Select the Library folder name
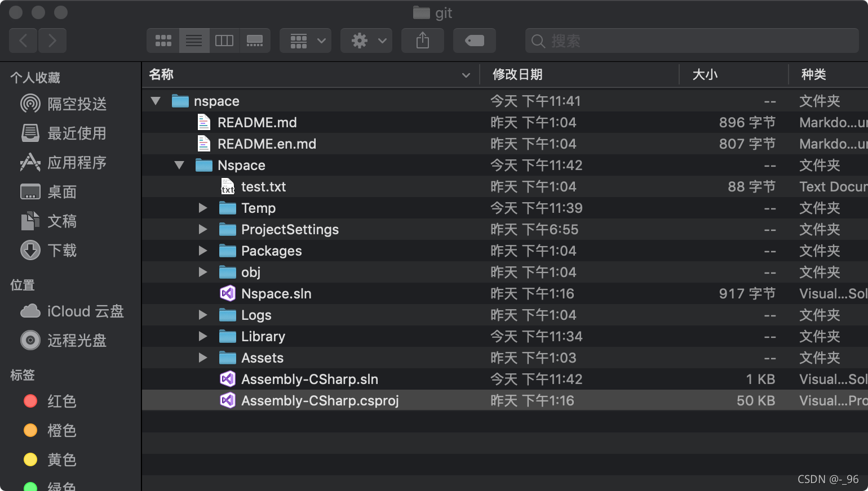868x491 pixels. pyautogui.click(x=263, y=337)
